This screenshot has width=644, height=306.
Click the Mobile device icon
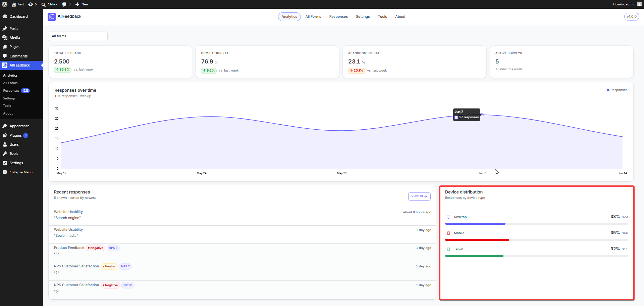[x=448, y=233]
